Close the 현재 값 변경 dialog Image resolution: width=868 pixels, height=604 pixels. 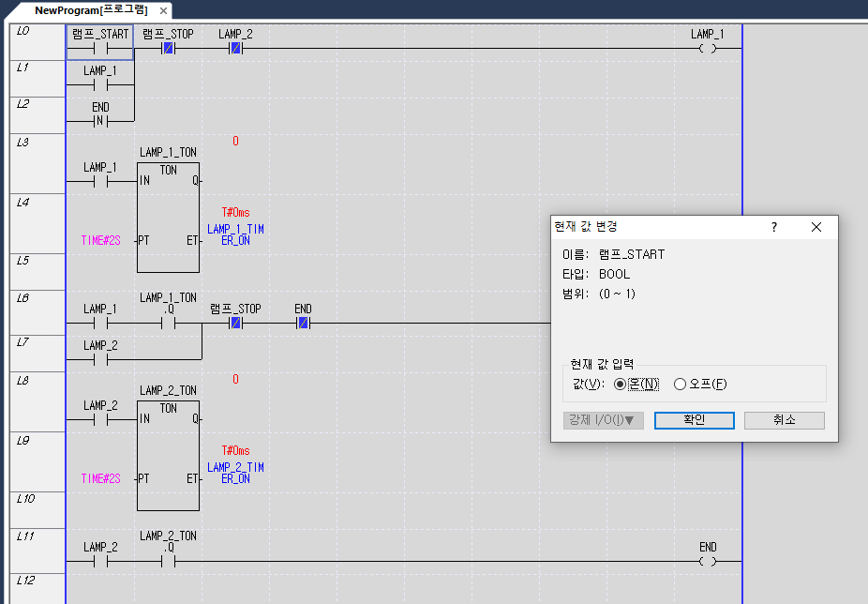[x=816, y=227]
